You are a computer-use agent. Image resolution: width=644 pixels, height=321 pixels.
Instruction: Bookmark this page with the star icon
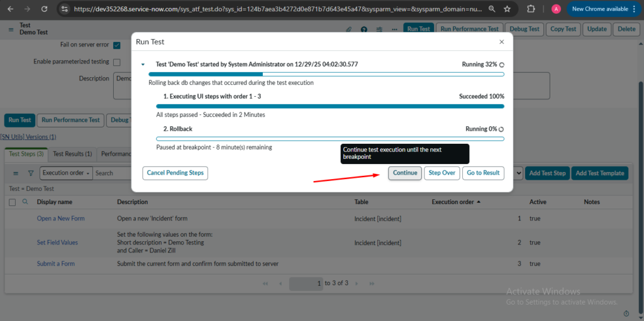tap(508, 9)
